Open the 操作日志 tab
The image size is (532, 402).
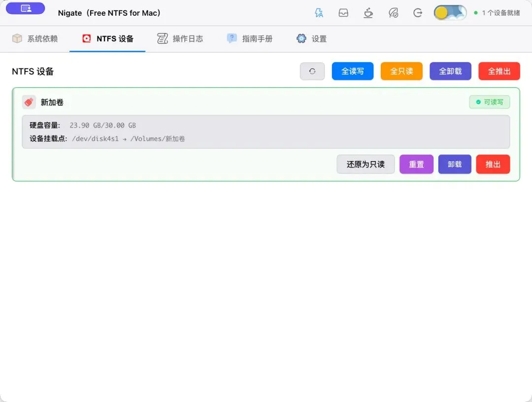(180, 39)
